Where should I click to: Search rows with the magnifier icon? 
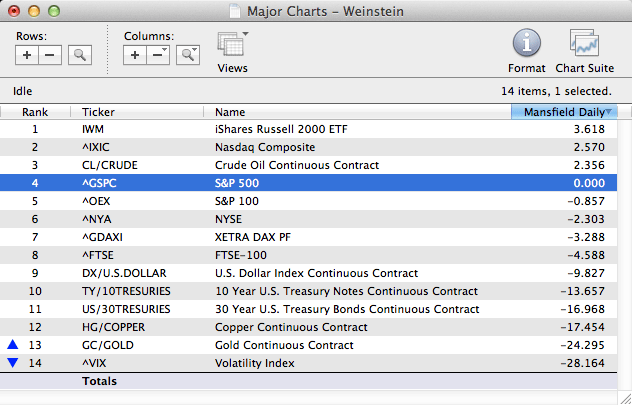pyautogui.click(x=80, y=55)
